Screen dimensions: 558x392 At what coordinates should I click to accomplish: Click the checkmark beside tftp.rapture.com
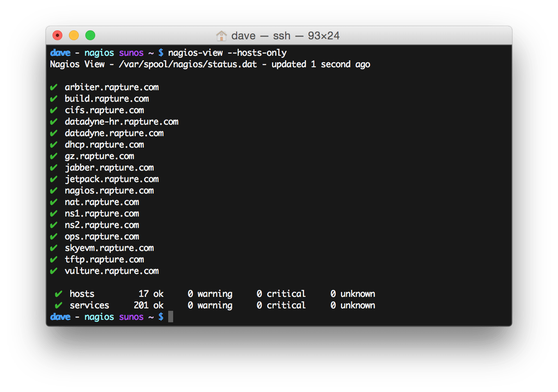point(54,260)
